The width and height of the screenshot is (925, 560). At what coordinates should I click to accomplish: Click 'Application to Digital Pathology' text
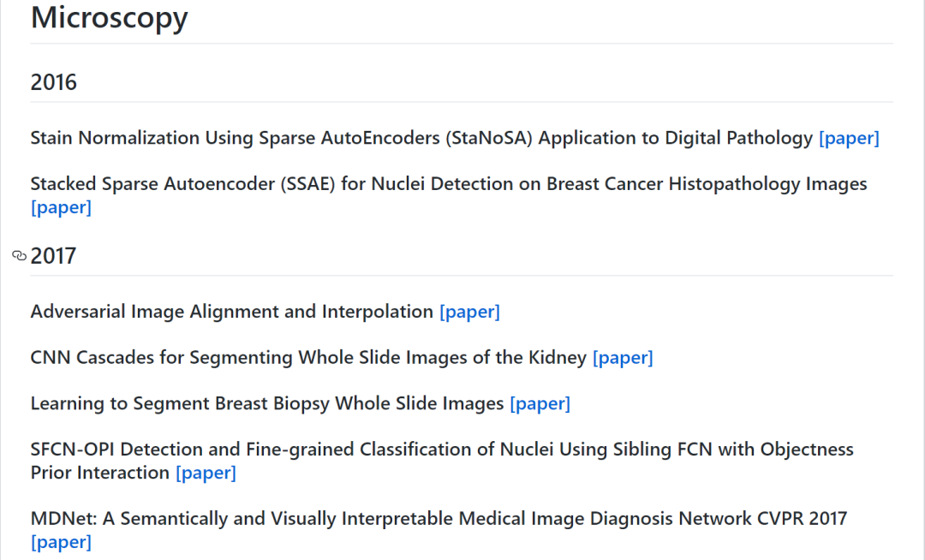coord(676,138)
